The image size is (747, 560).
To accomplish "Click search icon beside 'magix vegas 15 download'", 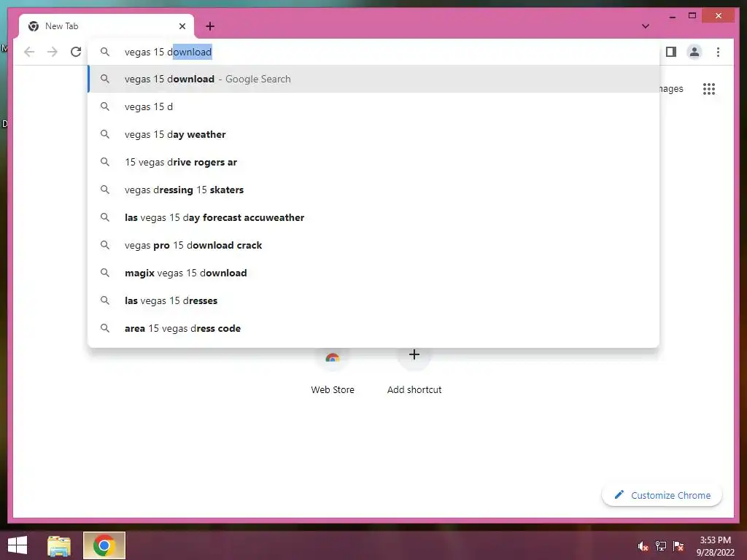I will point(105,273).
